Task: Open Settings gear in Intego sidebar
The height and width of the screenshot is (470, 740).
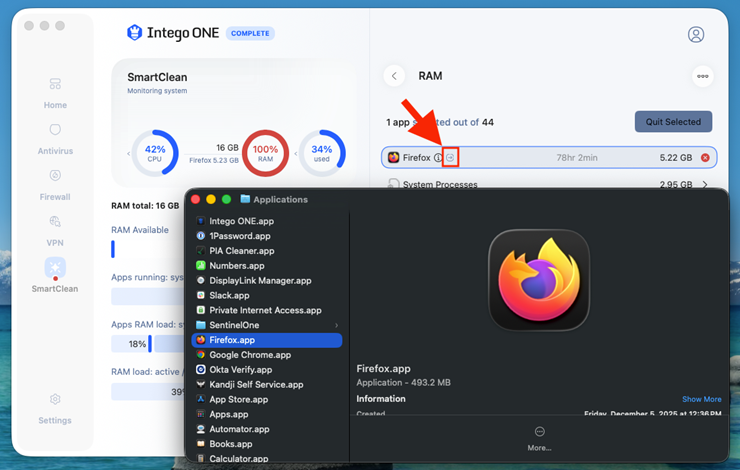Action: (x=55, y=399)
